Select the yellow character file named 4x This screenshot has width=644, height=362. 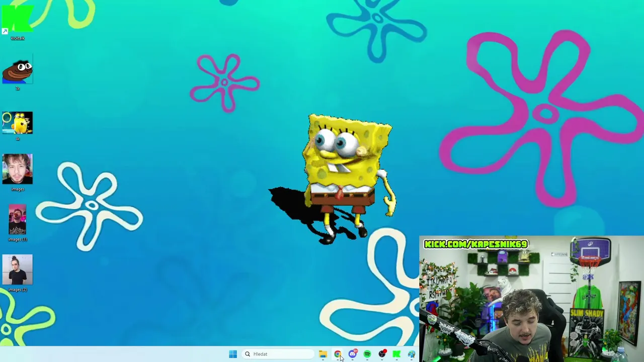(x=17, y=126)
